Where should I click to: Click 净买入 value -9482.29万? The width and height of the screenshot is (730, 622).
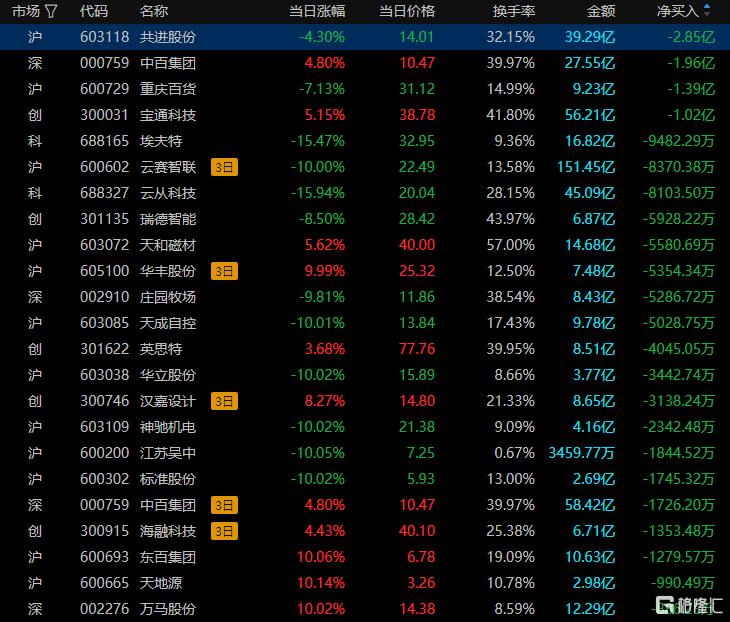679,141
